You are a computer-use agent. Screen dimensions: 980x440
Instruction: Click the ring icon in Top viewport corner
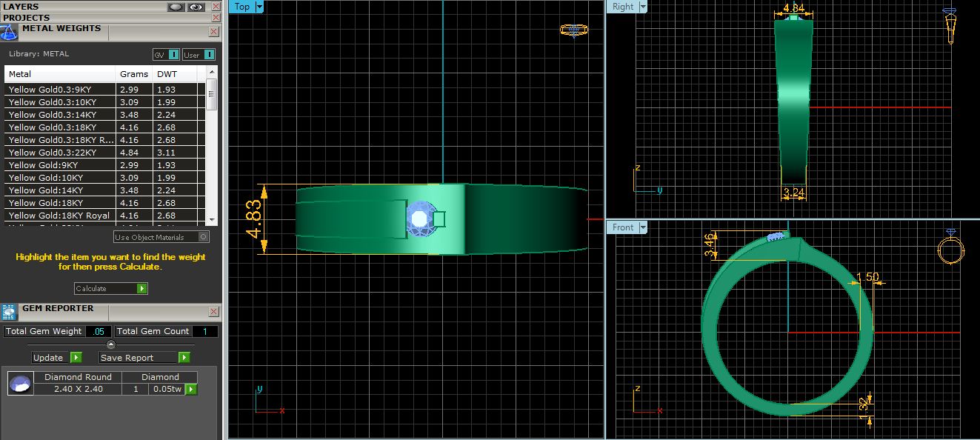573,30
